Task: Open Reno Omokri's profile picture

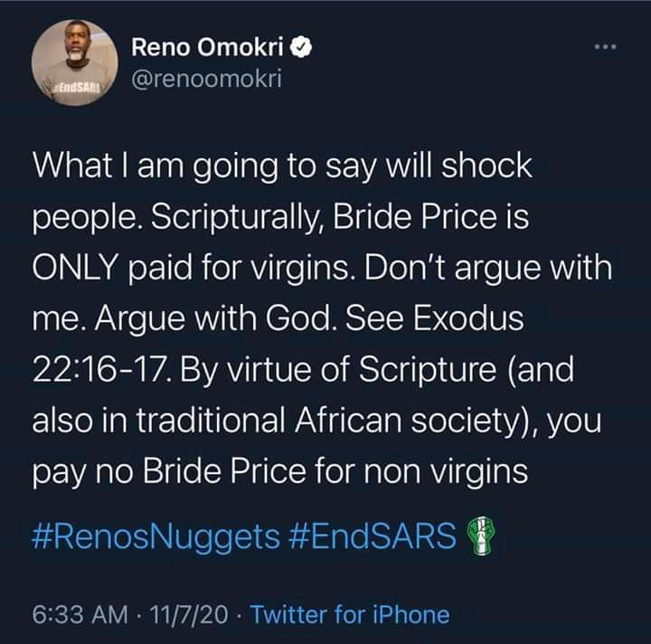Action: click(75, 62)
